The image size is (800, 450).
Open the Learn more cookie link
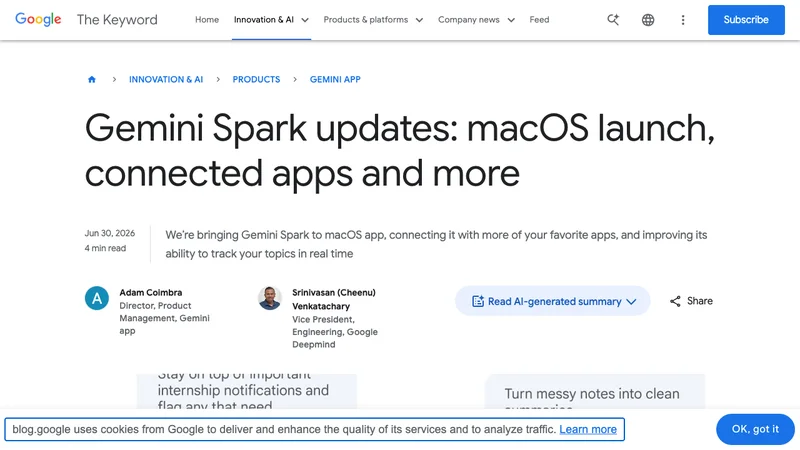pos(588,430)
